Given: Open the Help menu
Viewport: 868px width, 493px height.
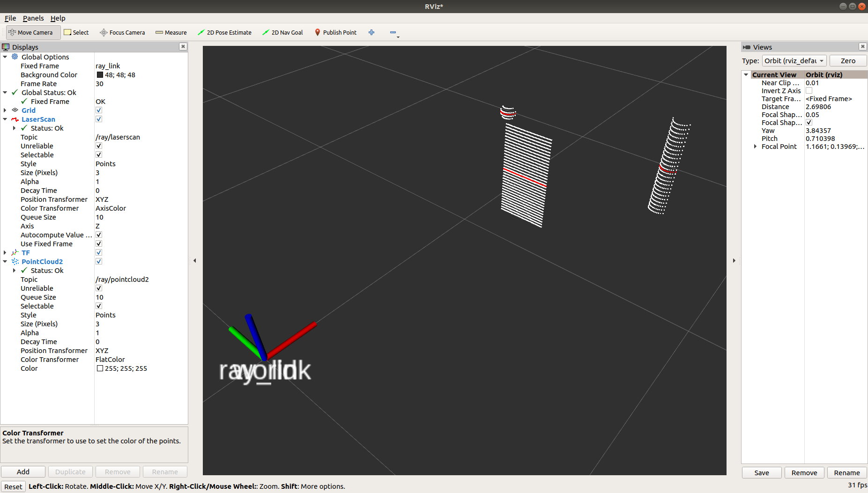Looking at the screenshot, I should pyautogui.click(x=58, y=18).
